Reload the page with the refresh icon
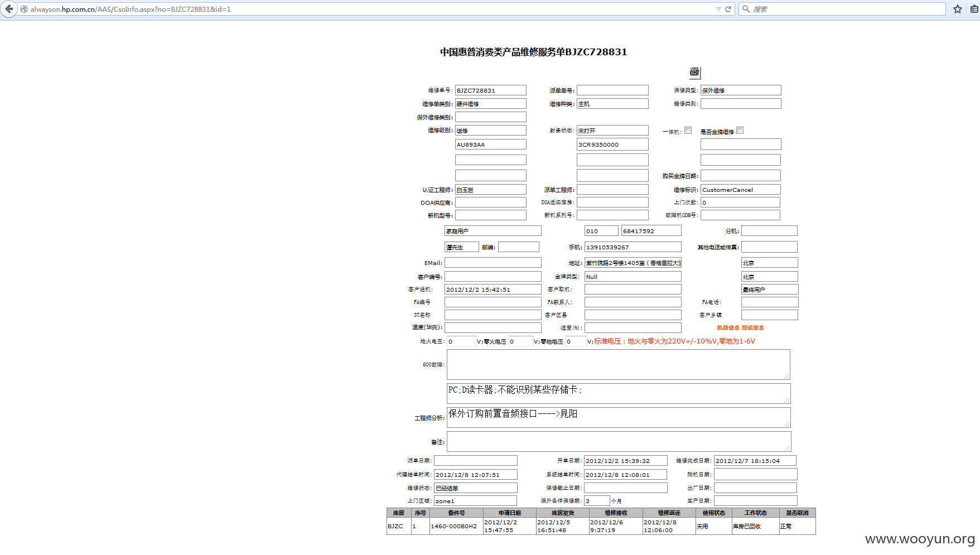This screenshot has width=980, height=555. coord(728,9)
